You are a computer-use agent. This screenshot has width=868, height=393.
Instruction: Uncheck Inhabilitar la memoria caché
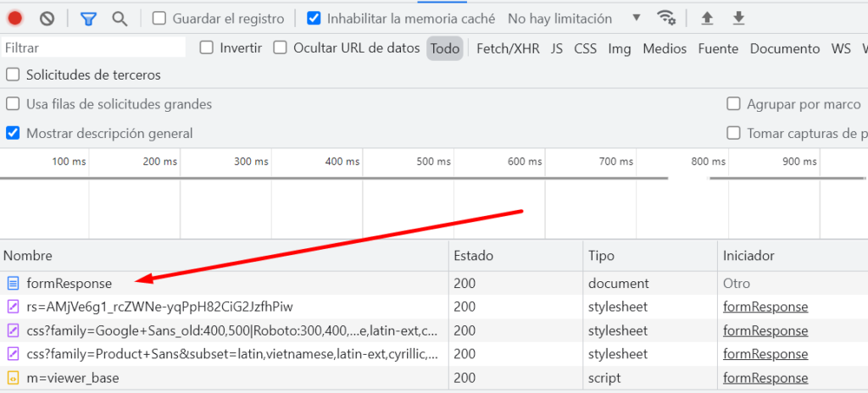pos(314,19)
